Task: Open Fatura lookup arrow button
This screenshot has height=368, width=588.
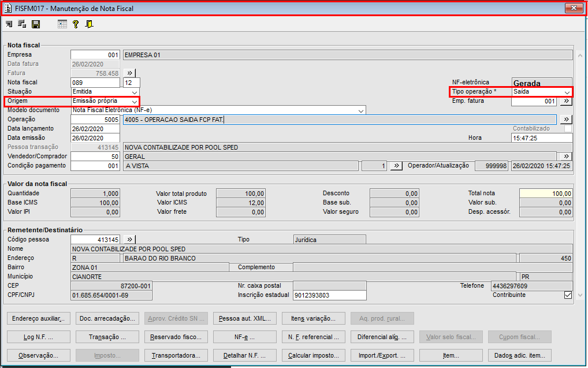Action: [x=130, y=73]
